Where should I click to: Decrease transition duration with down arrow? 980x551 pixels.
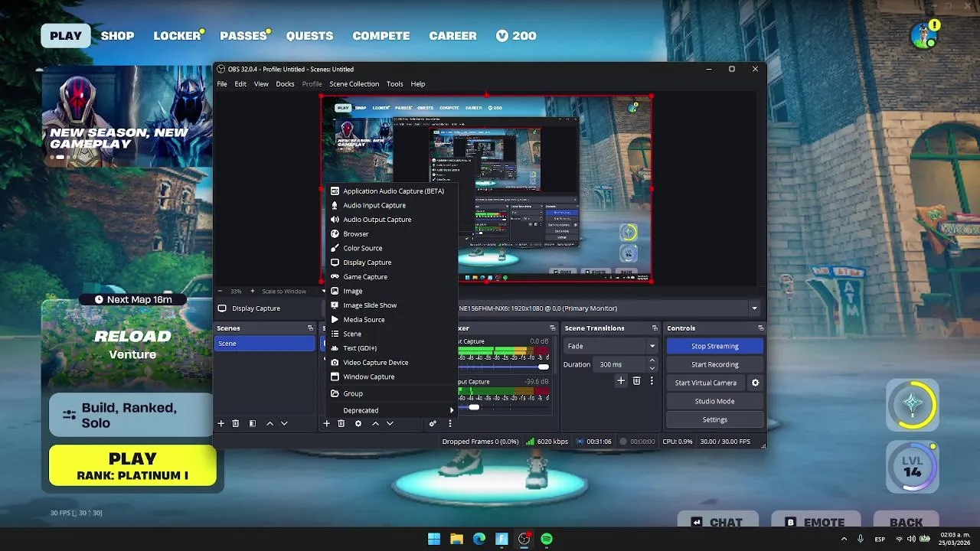coord(652,368)
